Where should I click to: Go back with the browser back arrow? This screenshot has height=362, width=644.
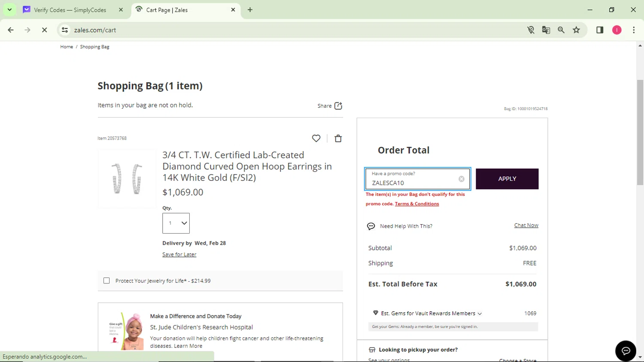(x=11, y=30)
